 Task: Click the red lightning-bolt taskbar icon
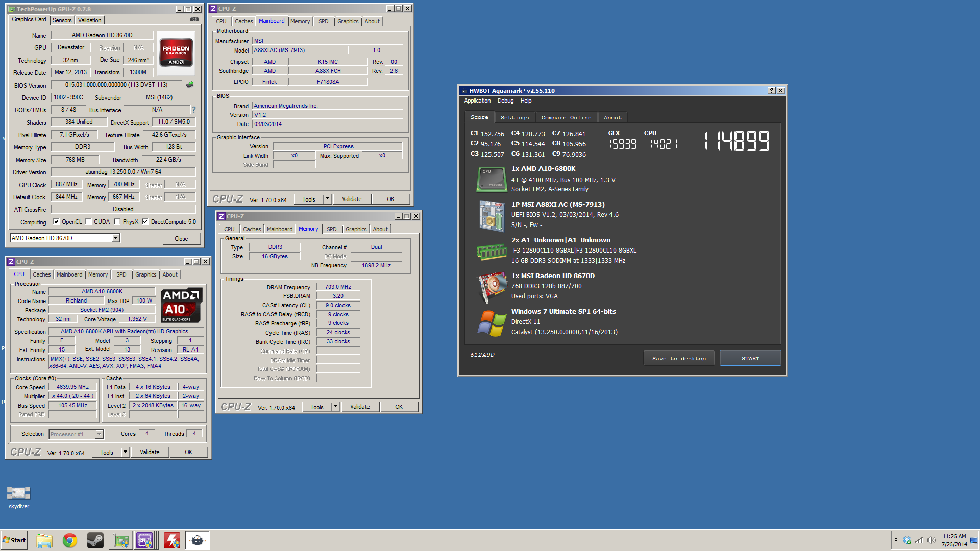(x=172, y=540)
